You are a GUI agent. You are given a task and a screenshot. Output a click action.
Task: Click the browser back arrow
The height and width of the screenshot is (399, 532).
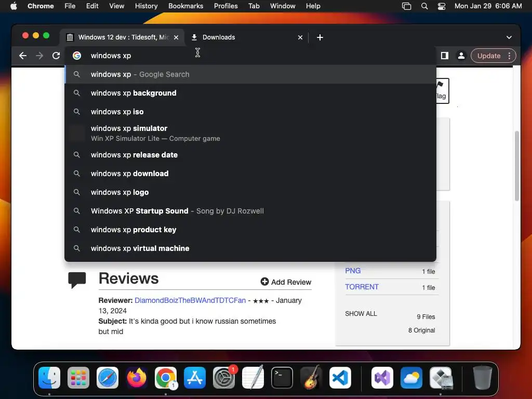[x=23, y=56]
